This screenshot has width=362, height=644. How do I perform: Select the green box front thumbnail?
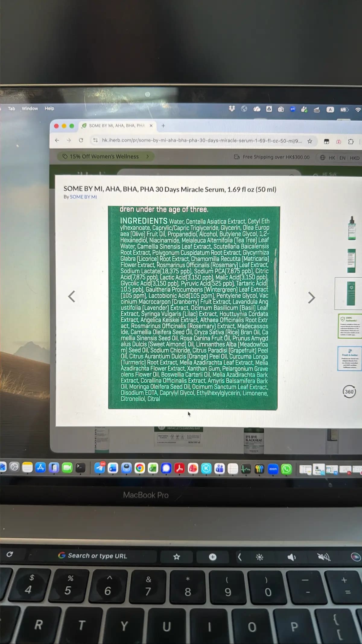(351, 261)
